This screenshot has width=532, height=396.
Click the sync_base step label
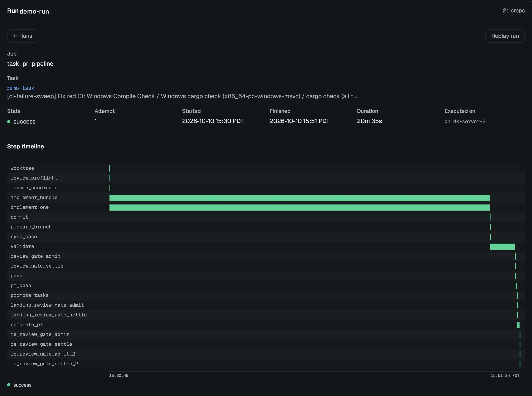[24, 237]
